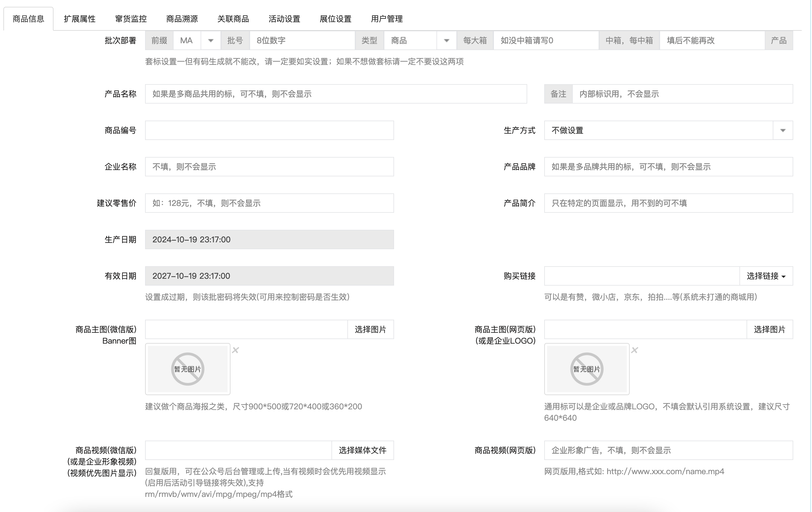Switch to the 用户管理 tab

(387, 19)
